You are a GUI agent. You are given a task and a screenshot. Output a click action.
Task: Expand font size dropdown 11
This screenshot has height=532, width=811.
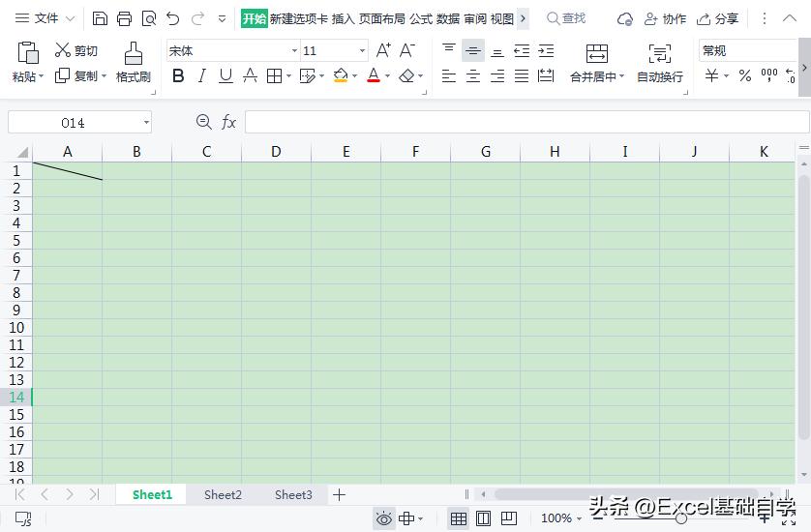point(363,50)
